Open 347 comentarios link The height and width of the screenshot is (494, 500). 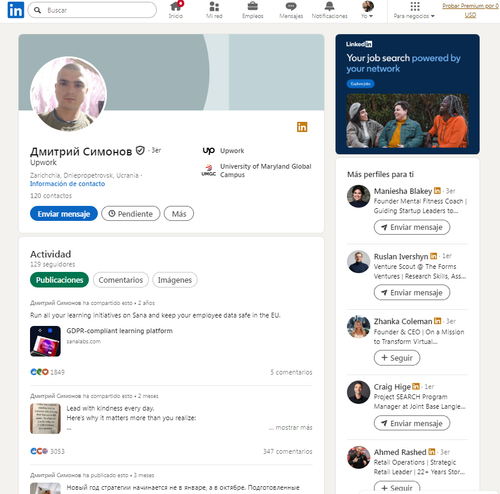(x=288, y=451)
